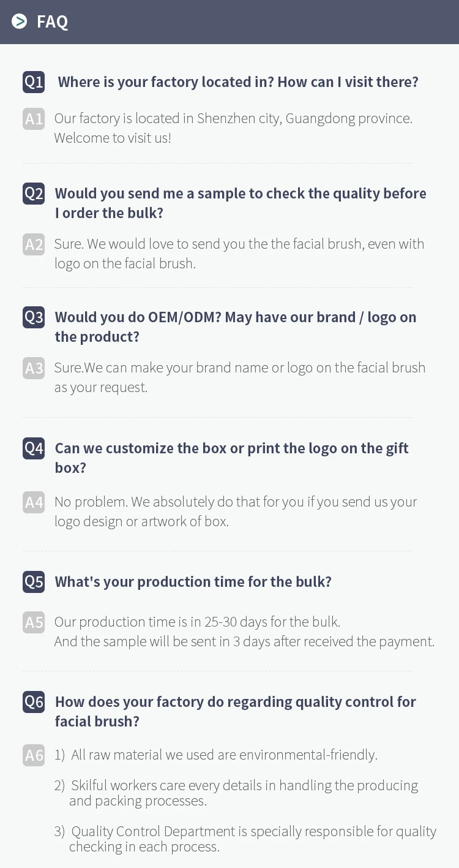
Task: Click the A3 answer badge
Action: click(x=34, y=368)
